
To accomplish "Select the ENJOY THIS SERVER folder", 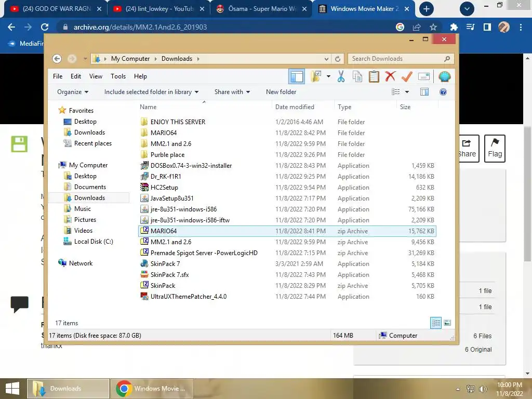I will point(287,122).
